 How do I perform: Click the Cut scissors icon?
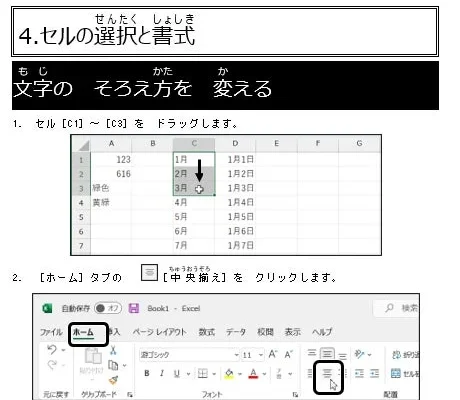click(113, 350)
